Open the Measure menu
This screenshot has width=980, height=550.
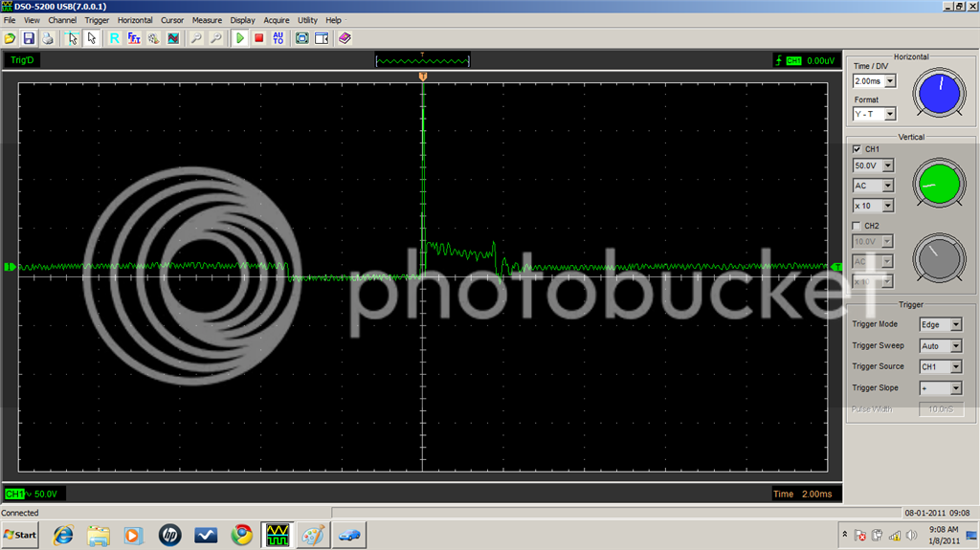207,20
